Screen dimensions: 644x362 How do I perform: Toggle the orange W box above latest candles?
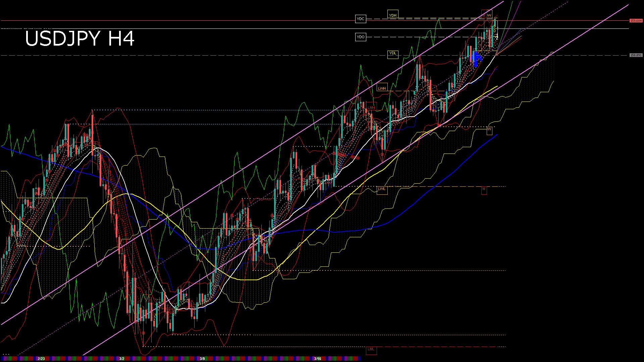coord(489,15)
